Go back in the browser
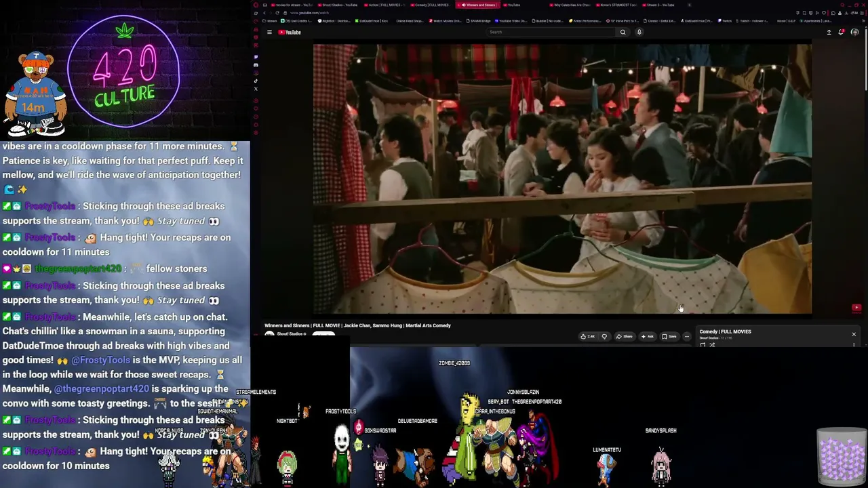Viewport: 868px width, 488px height. (264, 13)
